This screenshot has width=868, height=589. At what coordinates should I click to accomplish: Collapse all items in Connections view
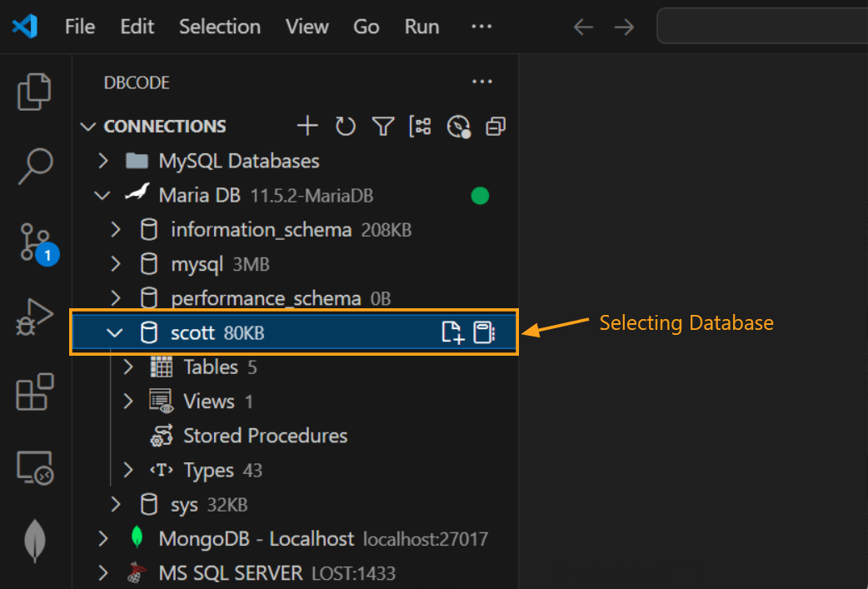coord(495,126)
